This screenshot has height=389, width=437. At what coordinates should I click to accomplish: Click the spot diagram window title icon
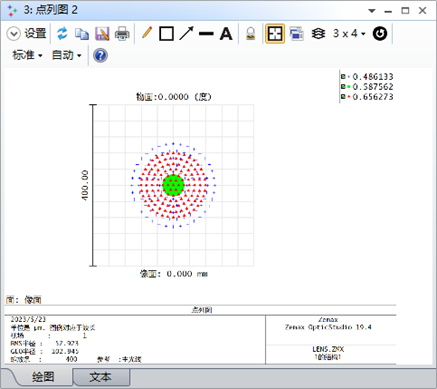[x=12, y=11]
